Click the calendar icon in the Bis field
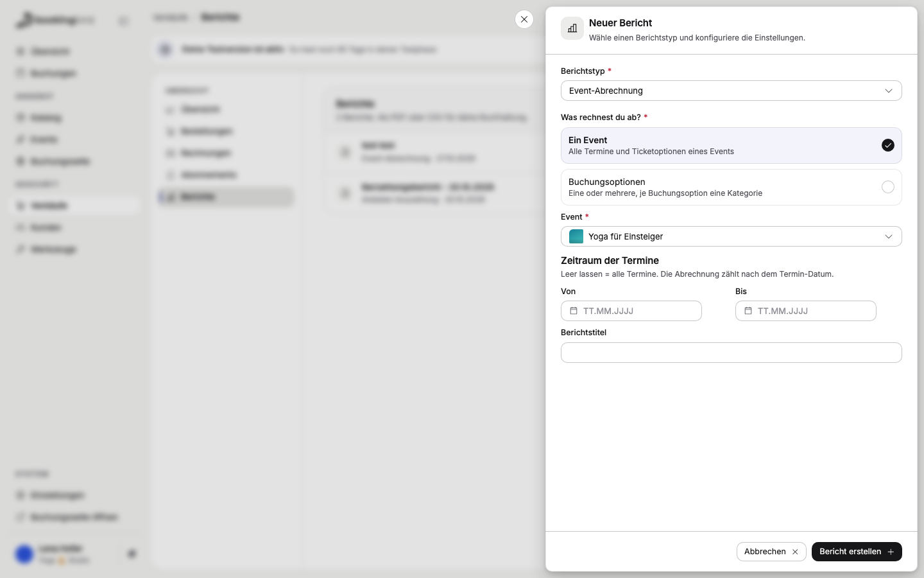Viewport: 924px width, 578px height. click(748, 311)
